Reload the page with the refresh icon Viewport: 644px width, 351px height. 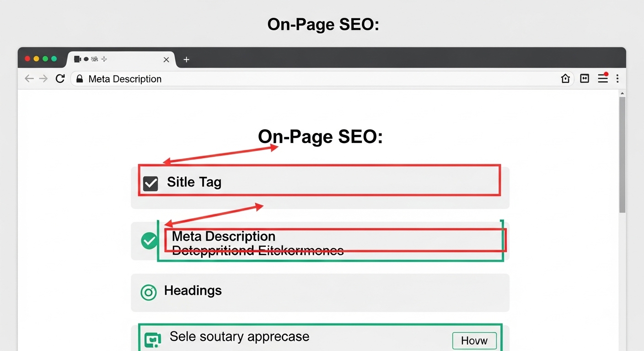[x=60, y=79]
